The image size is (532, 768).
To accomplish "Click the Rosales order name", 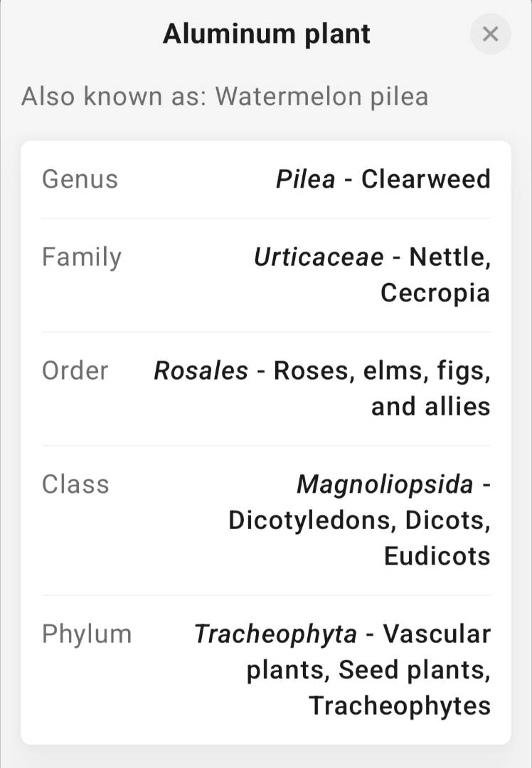I will [201, 370].
